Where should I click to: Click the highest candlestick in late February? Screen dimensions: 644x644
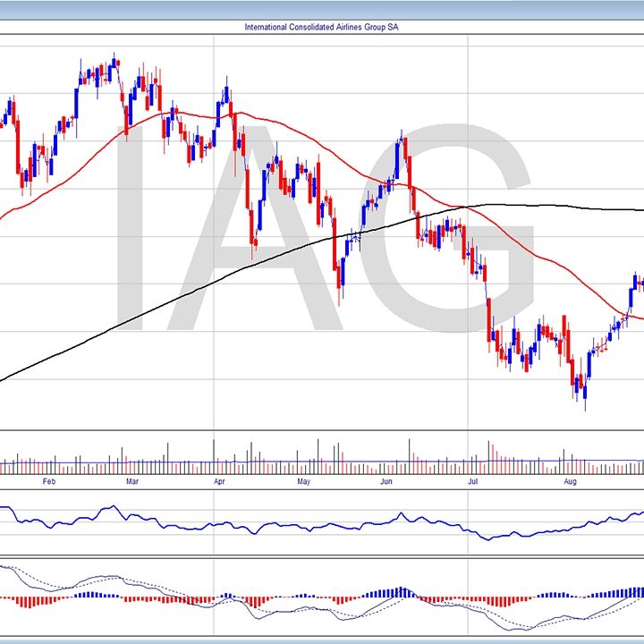114,64
